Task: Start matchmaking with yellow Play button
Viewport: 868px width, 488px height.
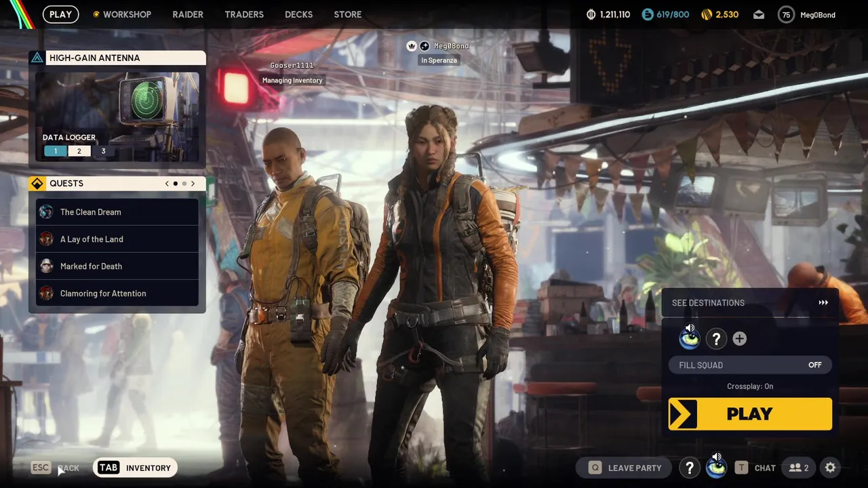Action: click(750, 413)
